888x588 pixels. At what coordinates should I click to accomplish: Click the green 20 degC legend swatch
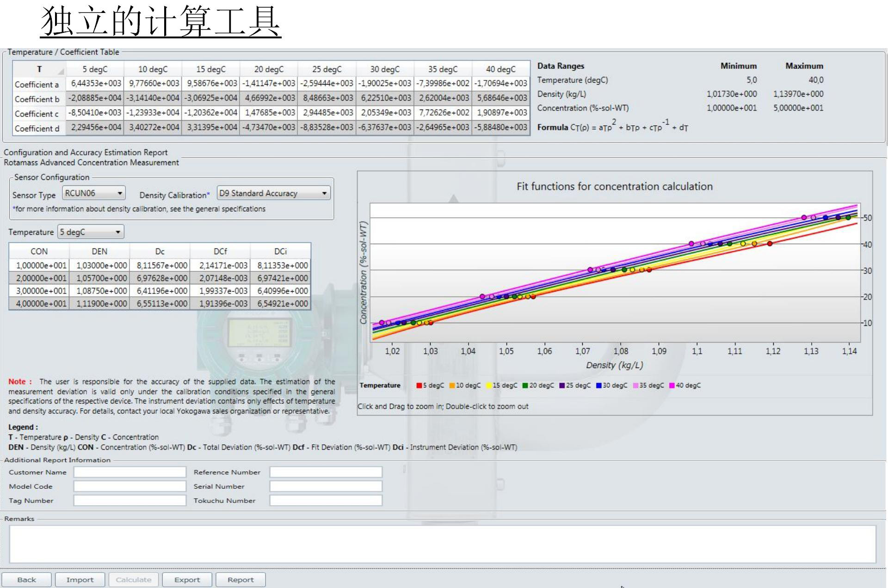point(525,386)
